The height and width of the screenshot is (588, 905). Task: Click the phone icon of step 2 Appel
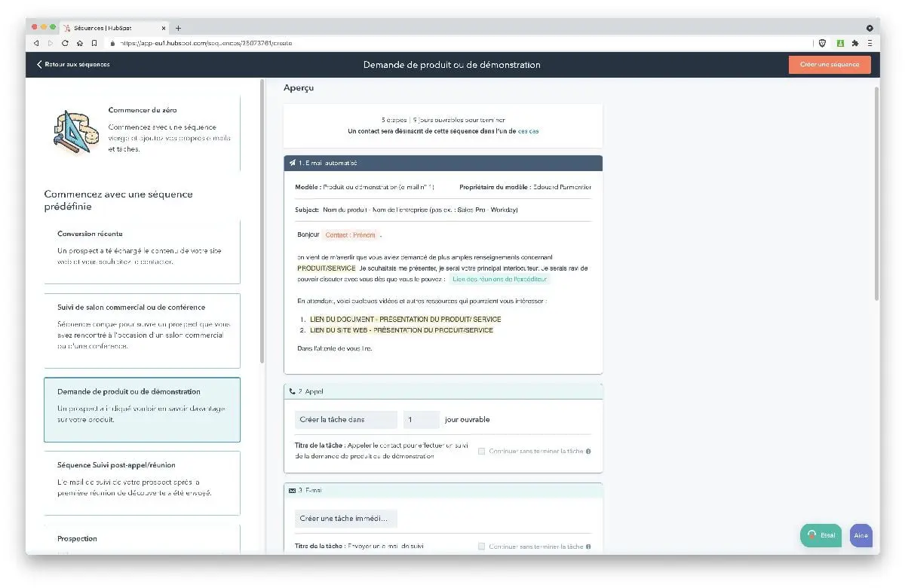coord(293,391)
